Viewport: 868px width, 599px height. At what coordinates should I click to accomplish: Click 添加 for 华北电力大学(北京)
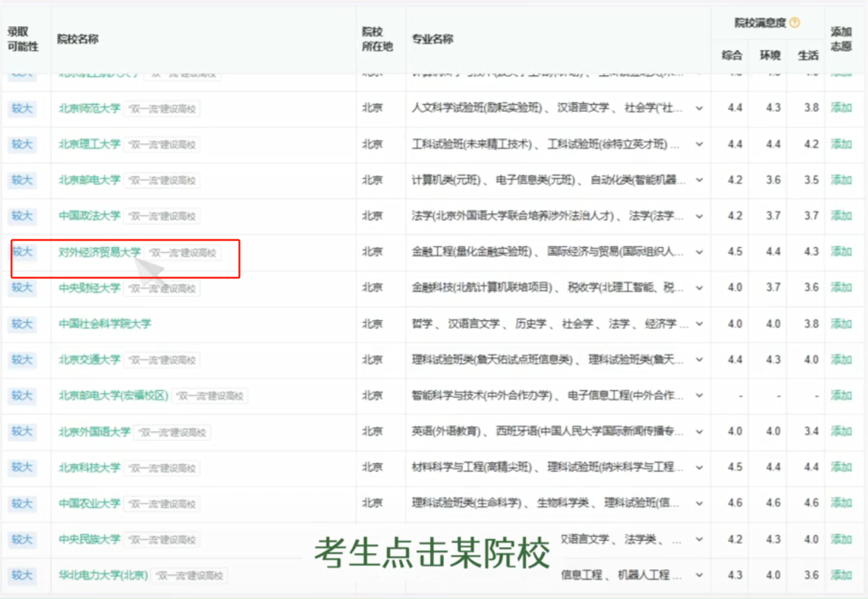[x=841, y=575]
